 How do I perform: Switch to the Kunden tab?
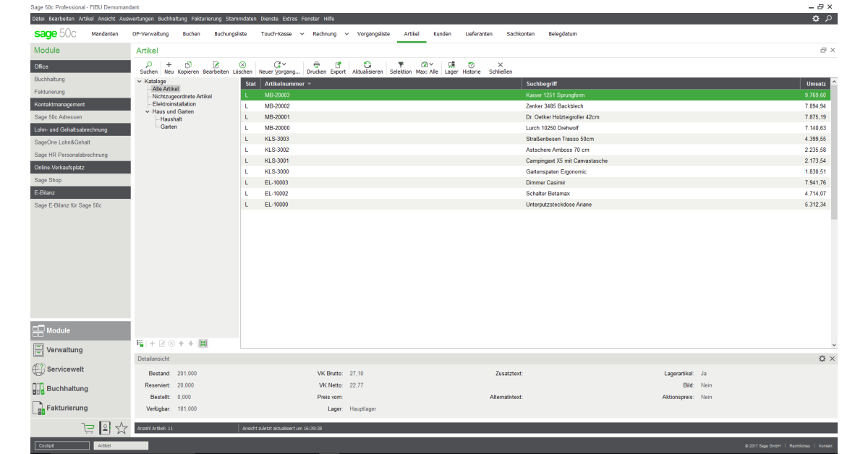443,34
